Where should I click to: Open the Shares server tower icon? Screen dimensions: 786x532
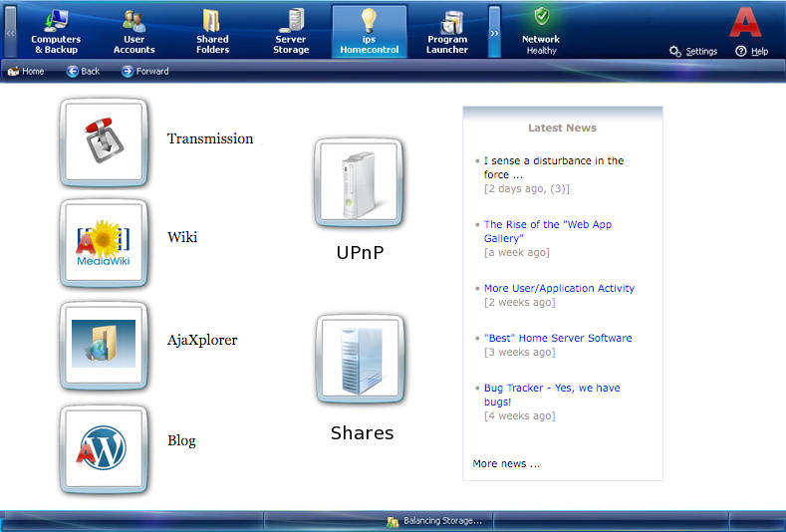361,359
